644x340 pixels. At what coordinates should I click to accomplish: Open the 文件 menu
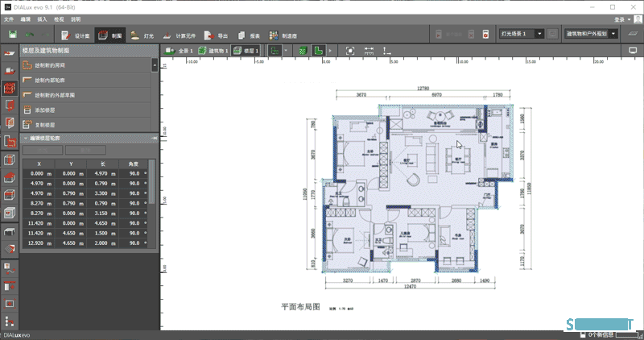click(9, 19)
